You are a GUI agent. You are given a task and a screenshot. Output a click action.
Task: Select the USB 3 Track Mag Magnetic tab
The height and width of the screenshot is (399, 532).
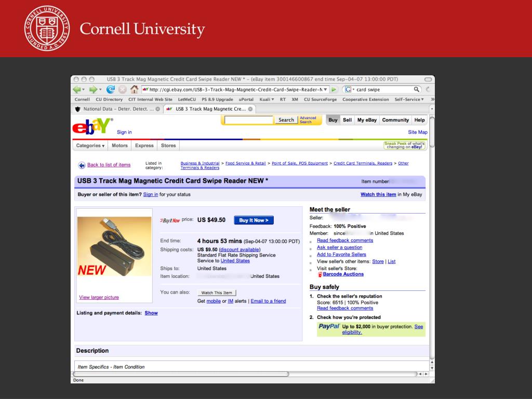(x=210, y=109)
